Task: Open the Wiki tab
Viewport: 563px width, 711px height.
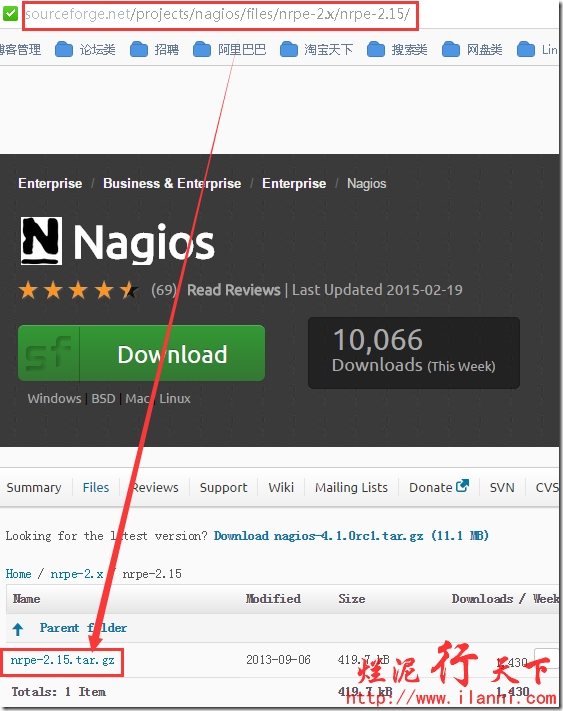Action: (x=281, y=487)
